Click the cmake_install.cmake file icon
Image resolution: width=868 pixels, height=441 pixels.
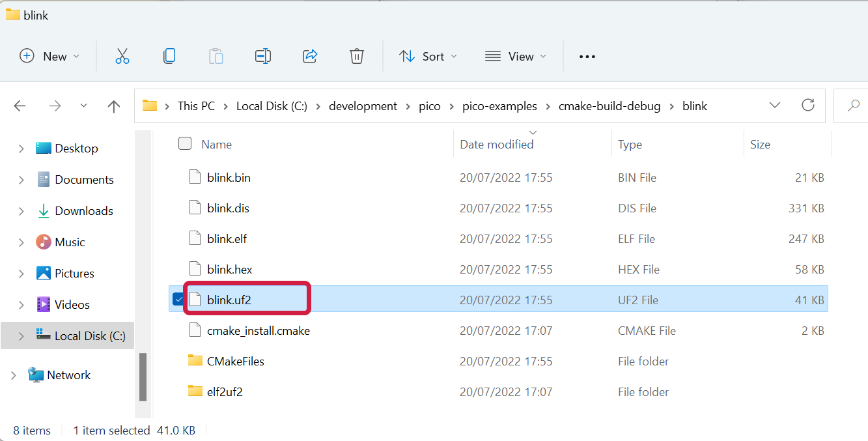pyautogui.click(x=195, y=330)
